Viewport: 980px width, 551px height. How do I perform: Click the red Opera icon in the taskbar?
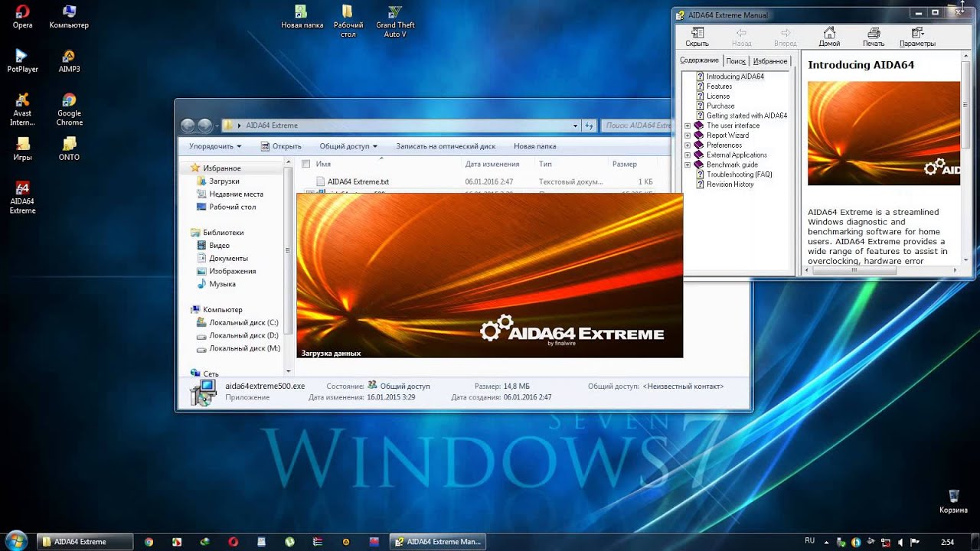[x=234, y=542]
